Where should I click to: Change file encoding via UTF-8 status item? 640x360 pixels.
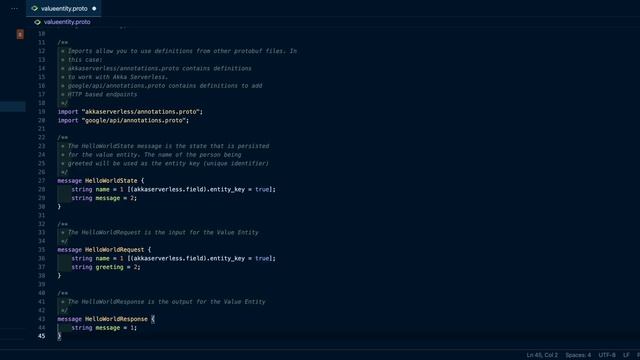coord(607,355)
